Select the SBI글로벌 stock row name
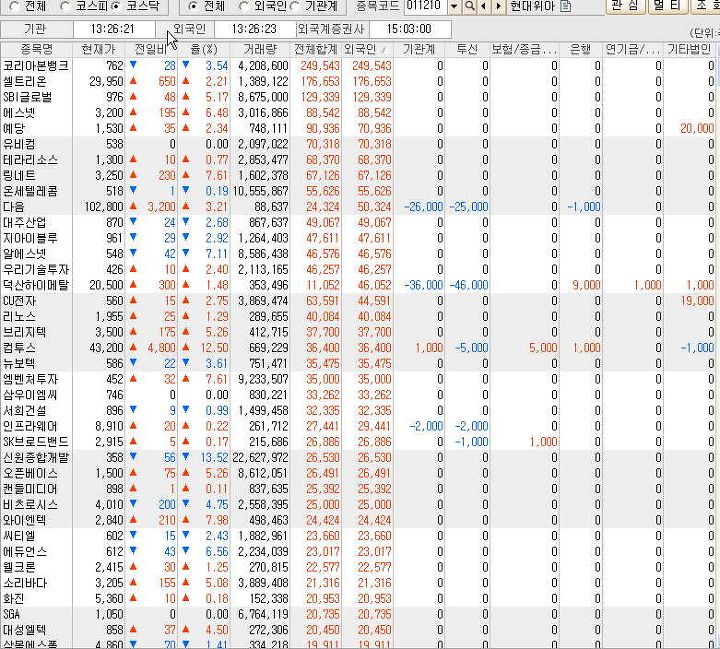720x649 pixels. tap(28, 97)
